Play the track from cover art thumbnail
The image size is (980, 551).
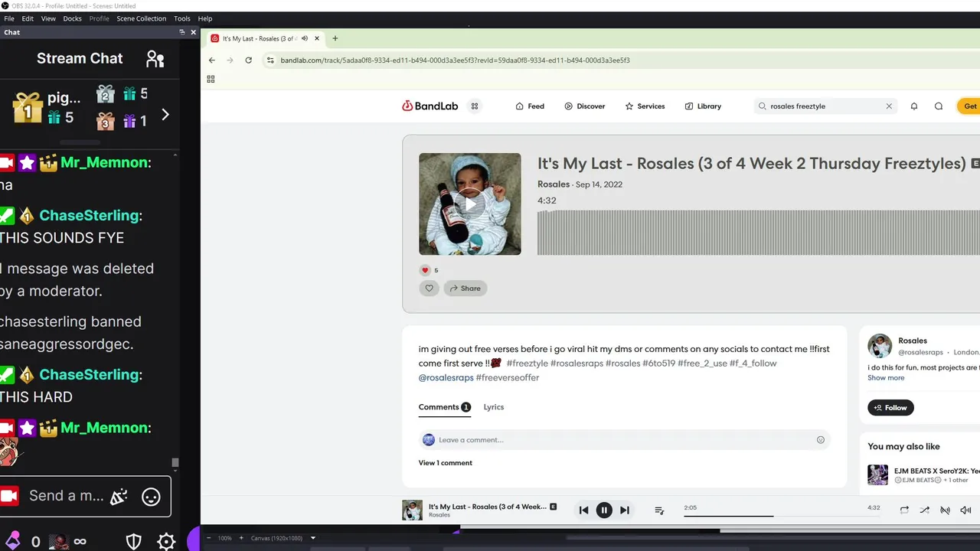pyautogui.click(x=470, y=204)
